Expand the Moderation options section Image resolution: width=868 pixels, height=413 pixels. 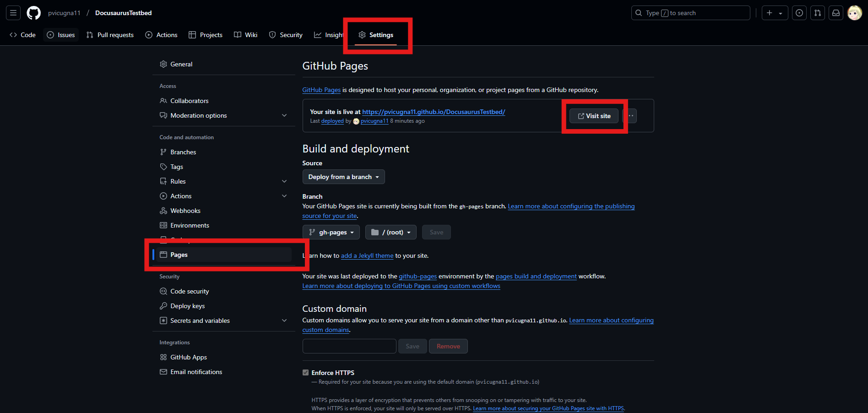click(284, 115)
